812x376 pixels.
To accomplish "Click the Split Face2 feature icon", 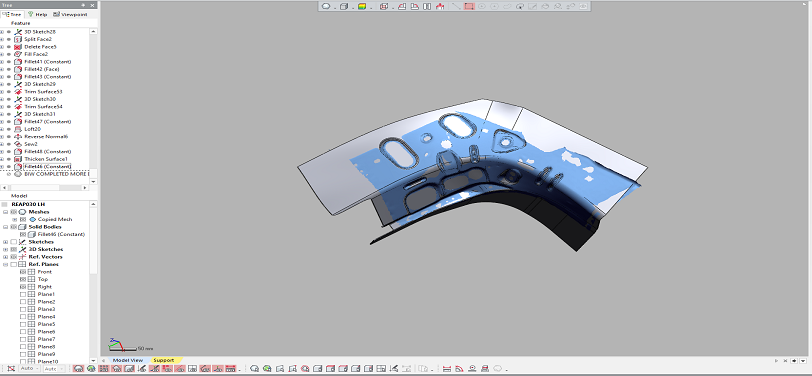I will (x=18, y=39).
